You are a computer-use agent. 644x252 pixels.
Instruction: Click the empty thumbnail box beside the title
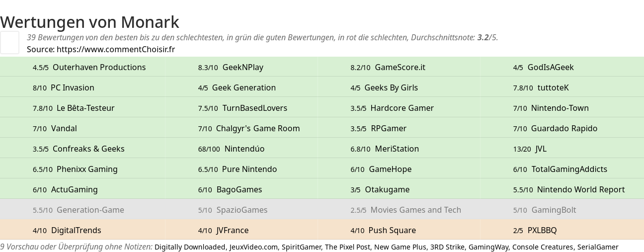tap(9, 42)
